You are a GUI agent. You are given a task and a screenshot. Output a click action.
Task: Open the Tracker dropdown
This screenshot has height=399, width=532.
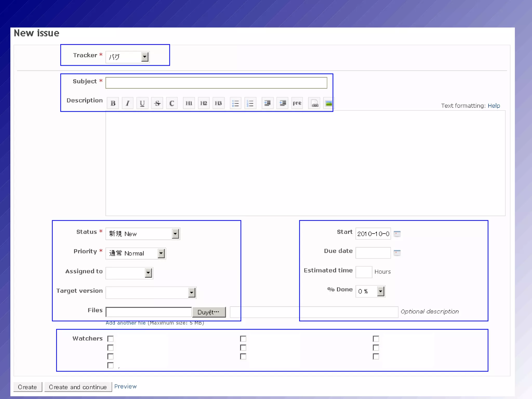click(145, 57)
